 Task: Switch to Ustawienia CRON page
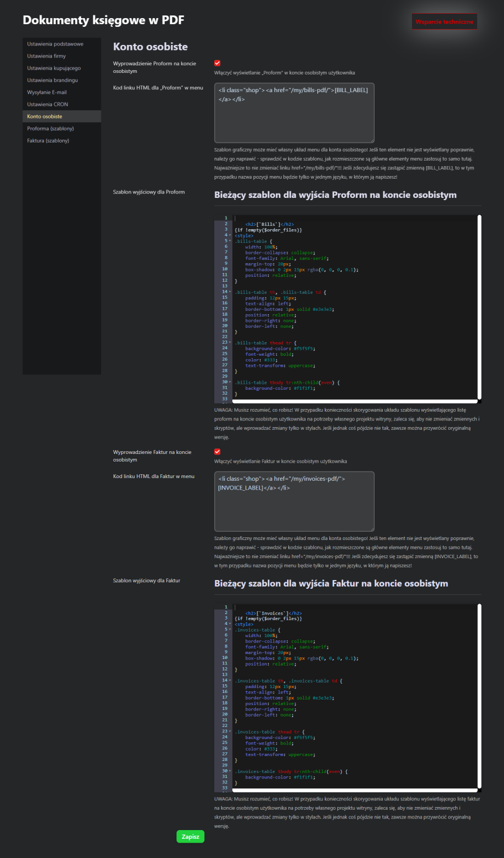[x=48, y=104]
